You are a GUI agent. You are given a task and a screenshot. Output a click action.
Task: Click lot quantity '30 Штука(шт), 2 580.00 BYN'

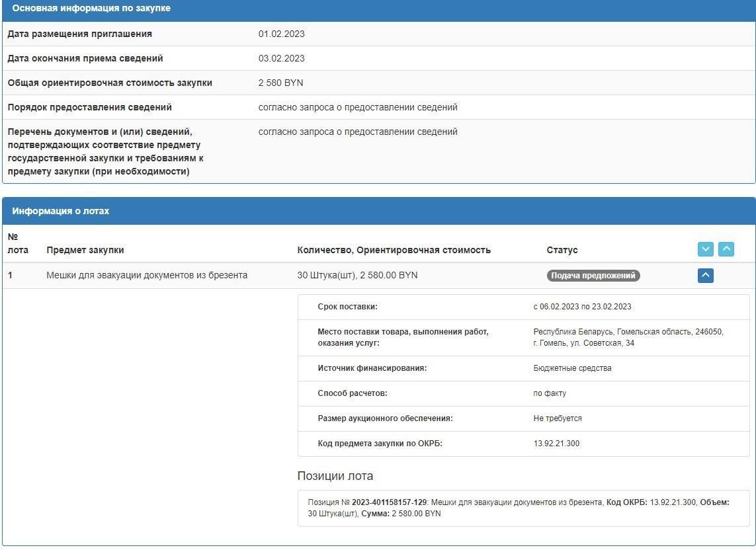tap(358, 275)
